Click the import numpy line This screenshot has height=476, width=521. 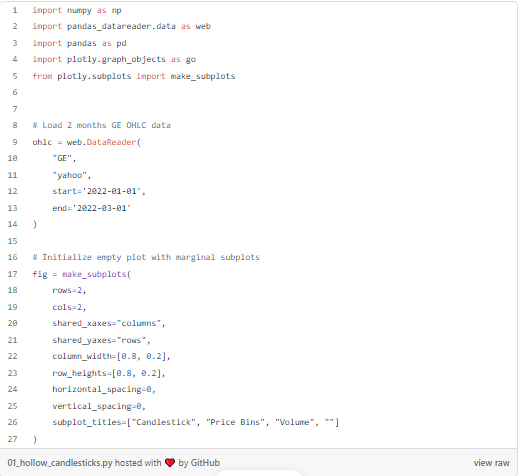click(77, 10)
